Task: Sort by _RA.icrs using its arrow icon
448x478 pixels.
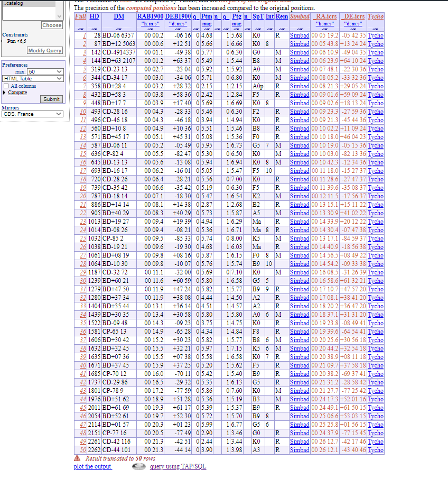Action: [325, 29]
